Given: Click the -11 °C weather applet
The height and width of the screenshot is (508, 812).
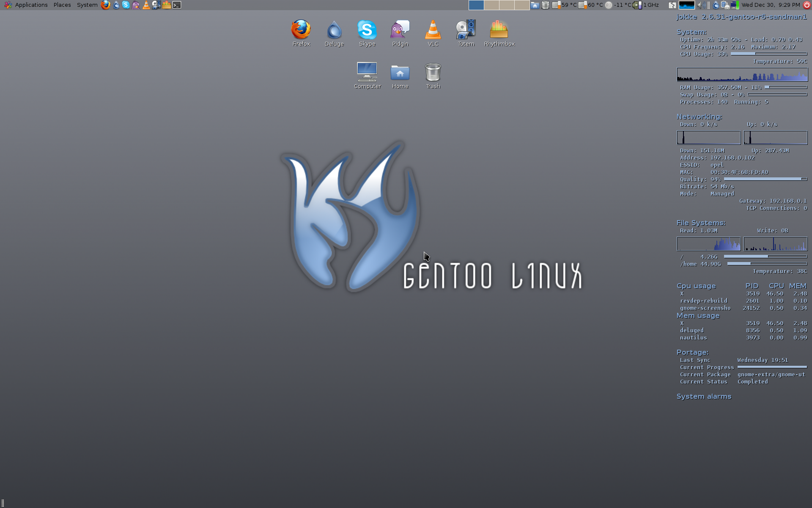Looking at the screenshot, I should click(618, 5).
